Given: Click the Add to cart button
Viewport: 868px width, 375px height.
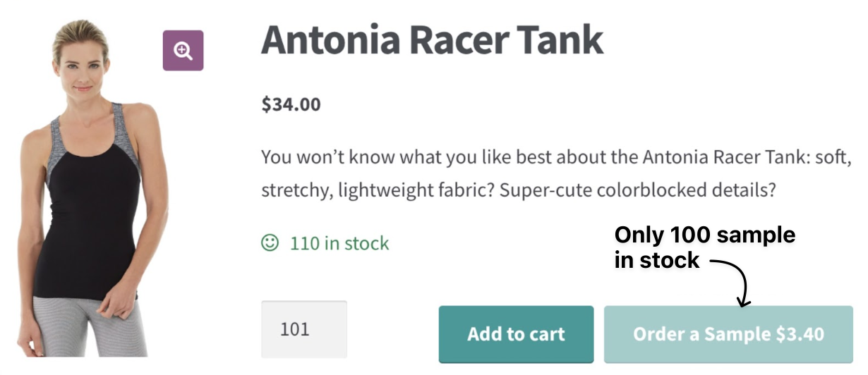Looking at the screenshot, I should tap(516, 334).
